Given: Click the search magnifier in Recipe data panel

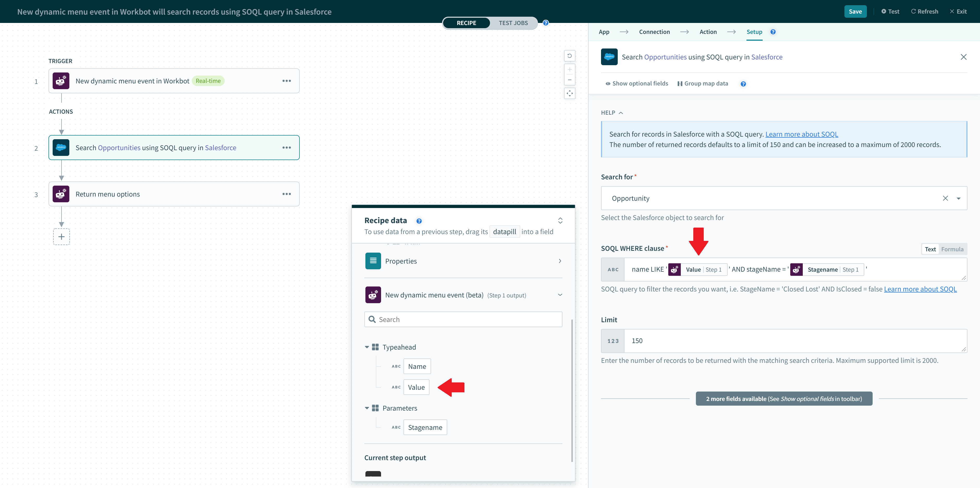Looking at the screenshot, I should coord(372,319).
